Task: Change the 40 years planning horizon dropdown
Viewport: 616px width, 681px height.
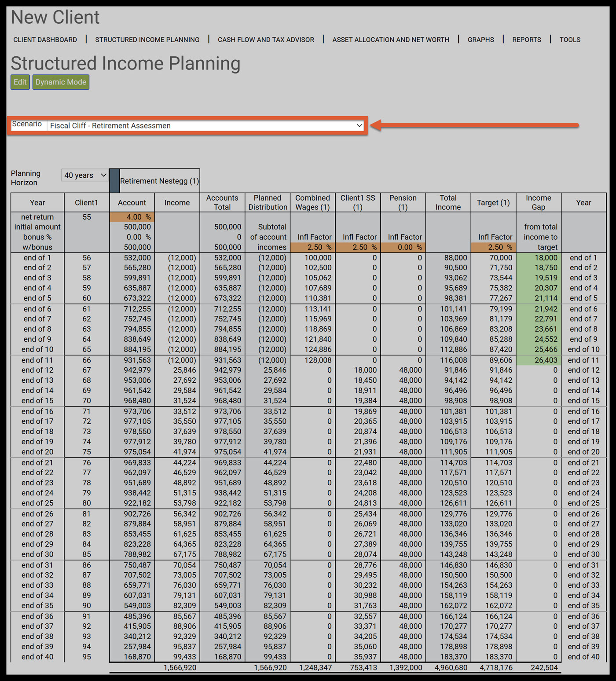Action: click(x=85, y=175)
